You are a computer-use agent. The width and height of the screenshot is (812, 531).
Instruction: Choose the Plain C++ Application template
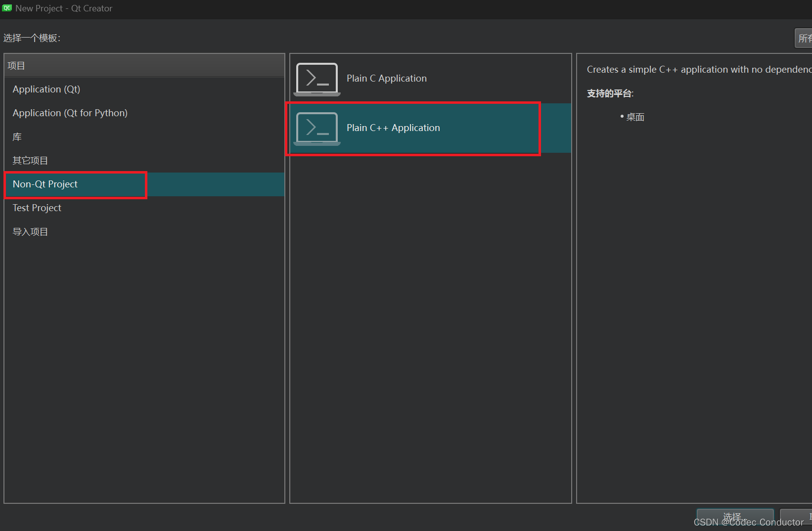coord(431,128)
